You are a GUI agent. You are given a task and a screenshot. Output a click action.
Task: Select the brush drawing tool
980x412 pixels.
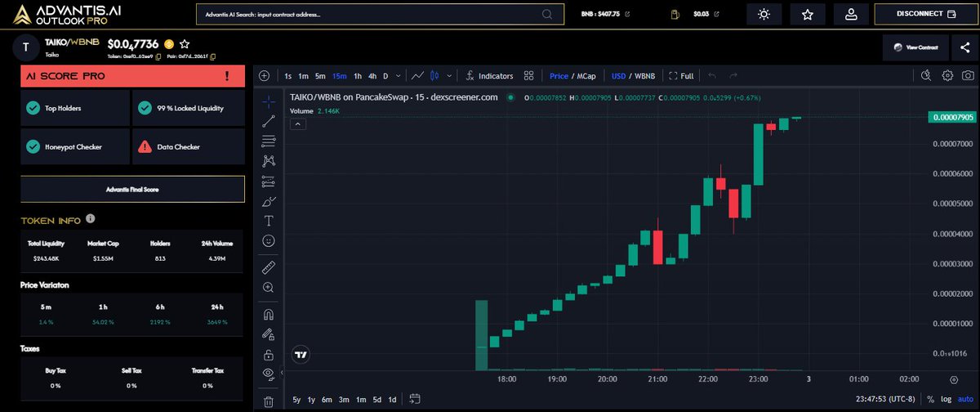[269, 201]
